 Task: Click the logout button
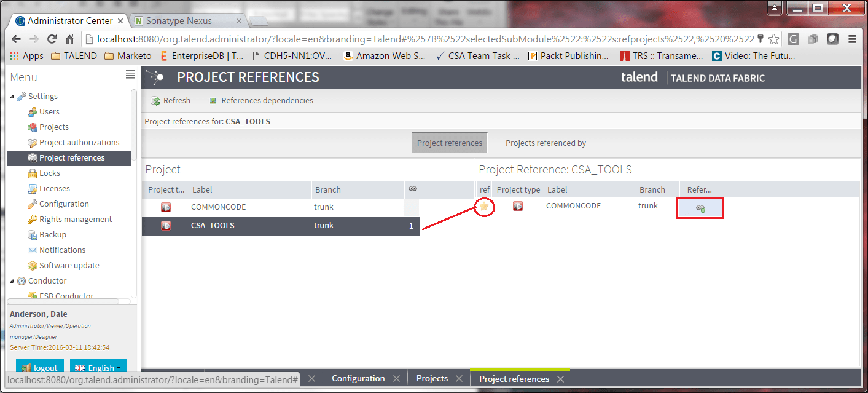point(39,367)
